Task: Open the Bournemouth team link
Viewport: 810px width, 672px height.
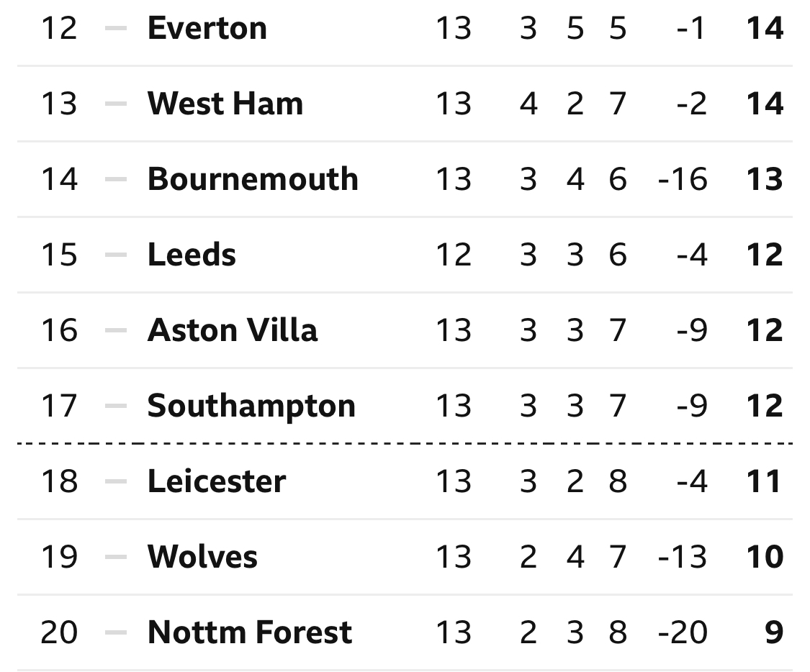Action: pyautogui.click(x=253, y=179)
